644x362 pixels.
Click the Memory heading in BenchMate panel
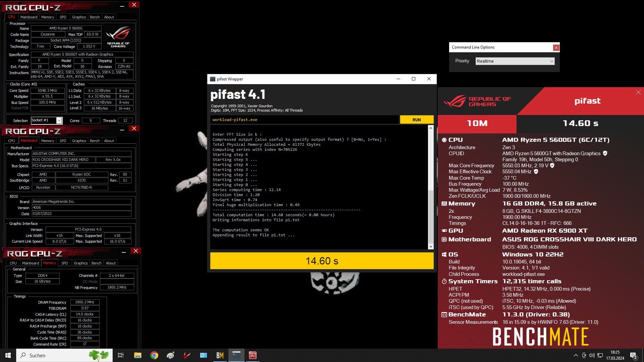pyautogui.click(x=462, y=203)
